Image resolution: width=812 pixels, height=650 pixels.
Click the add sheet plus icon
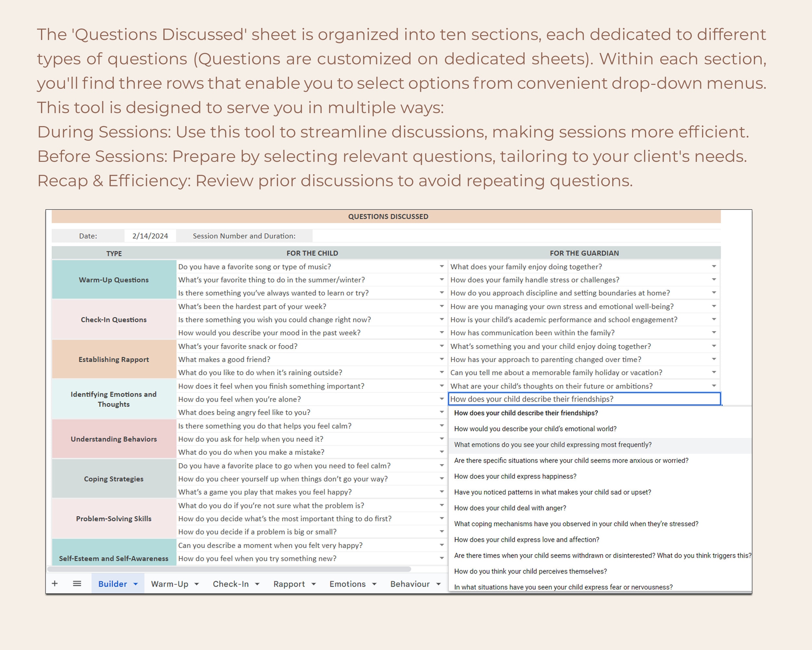click(x=55, y=584)
